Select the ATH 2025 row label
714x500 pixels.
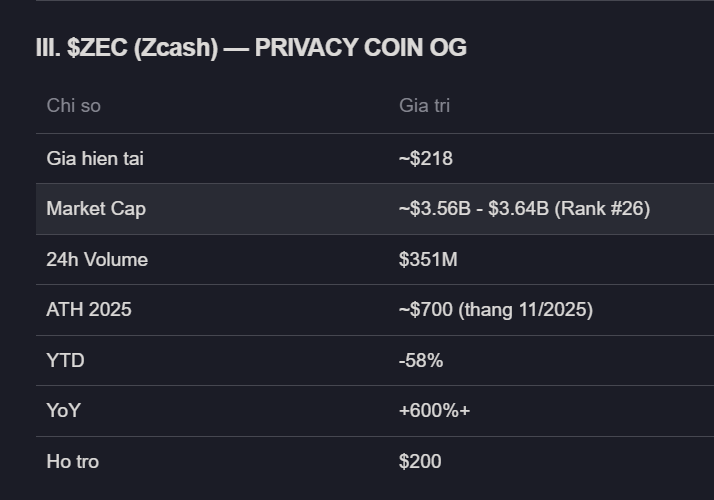[89, 310]
